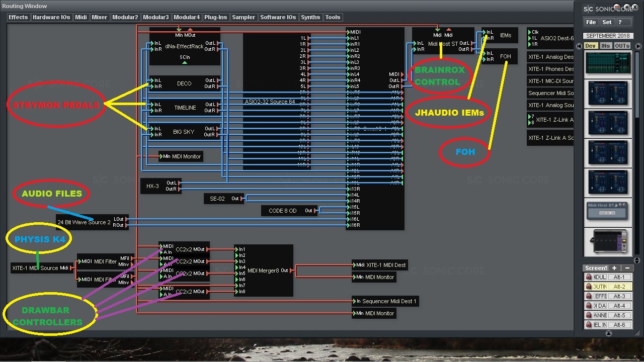Select the TIMELINE module
Image resolution: width=644 pixels, height=362 pixels.
(x=185, y=108)
